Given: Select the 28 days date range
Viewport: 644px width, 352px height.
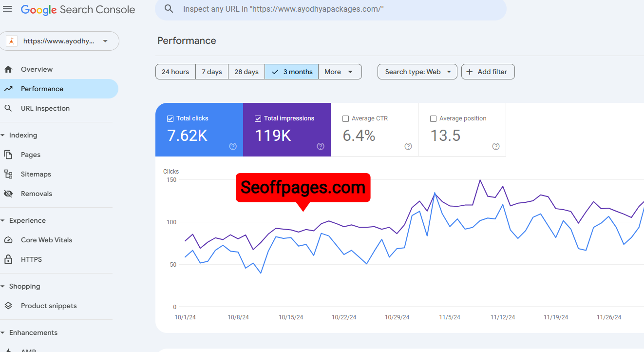Looking at the screenshot, I should click(246, 72).
